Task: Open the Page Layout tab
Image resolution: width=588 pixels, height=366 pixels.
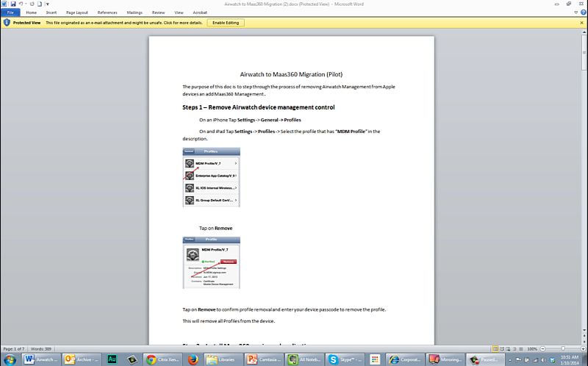Action: [x=77, y=12]
